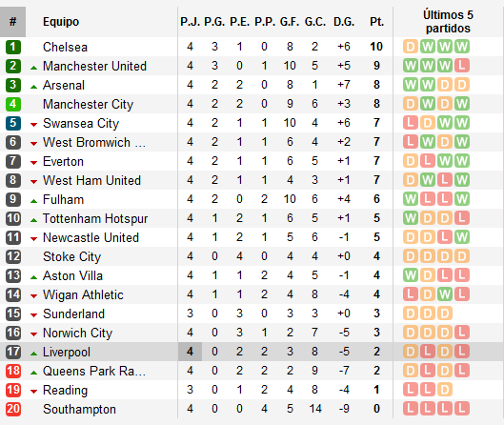Click the # column header
Screen dimensions: 504x425
click(x=12, y=22)
